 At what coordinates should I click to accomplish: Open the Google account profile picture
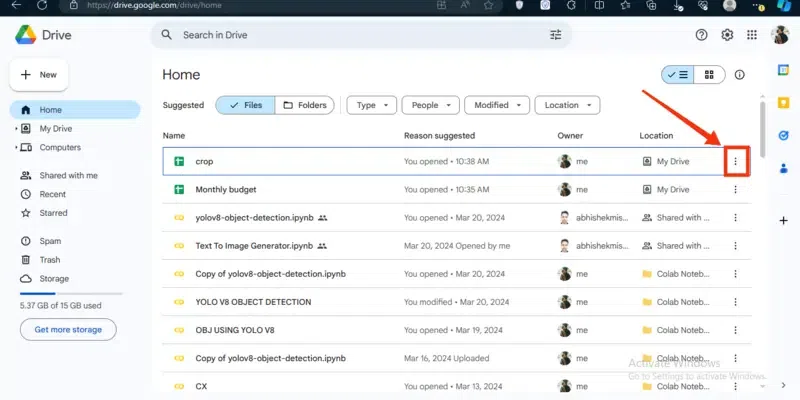coord(780,35)
